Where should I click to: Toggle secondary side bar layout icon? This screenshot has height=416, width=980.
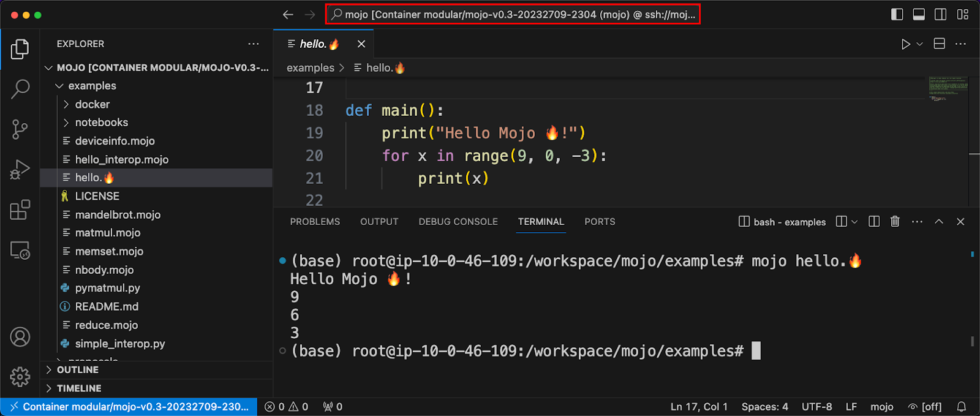(x=941, y=15)
